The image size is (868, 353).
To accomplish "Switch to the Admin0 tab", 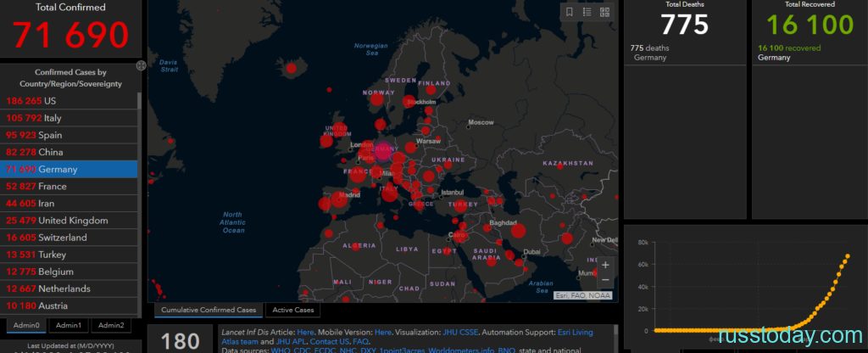I will click(26, 325).
